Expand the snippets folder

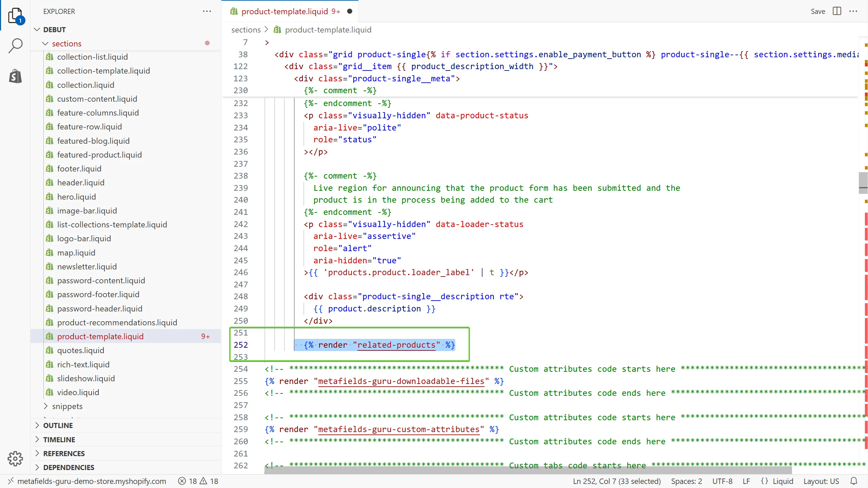(x=45, y=406)
